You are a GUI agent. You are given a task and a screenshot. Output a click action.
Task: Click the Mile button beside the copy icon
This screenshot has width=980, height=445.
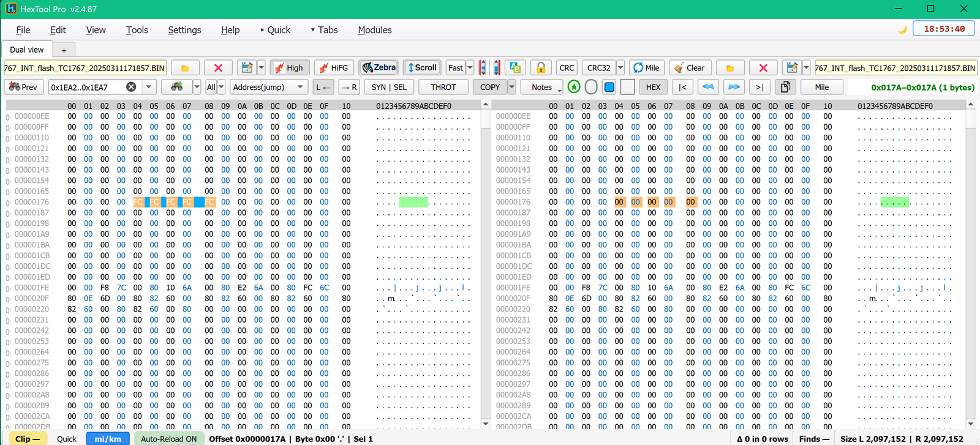822,87
